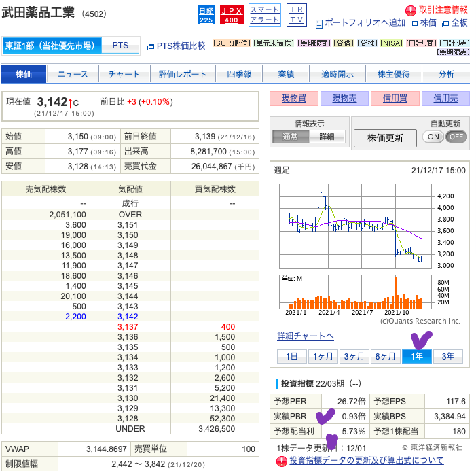Click the portfolio document icon
This screenshot has width=476, height=471.
(x=318, y=24)
